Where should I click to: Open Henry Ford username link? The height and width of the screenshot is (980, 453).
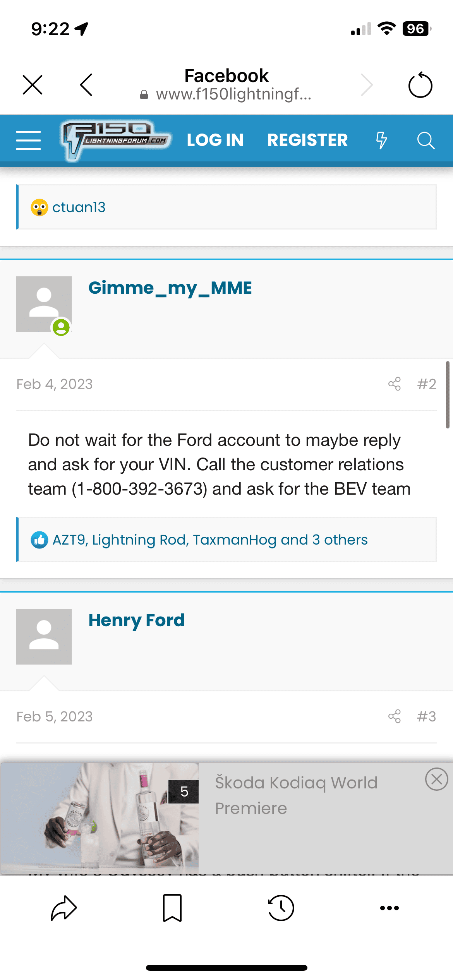pyautogui.click(x=137, y=620)
